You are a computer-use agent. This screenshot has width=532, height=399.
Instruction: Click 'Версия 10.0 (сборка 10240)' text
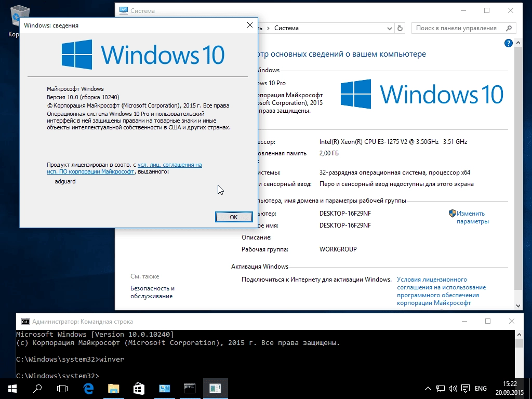pyautogui.click(x=83, y=97)
